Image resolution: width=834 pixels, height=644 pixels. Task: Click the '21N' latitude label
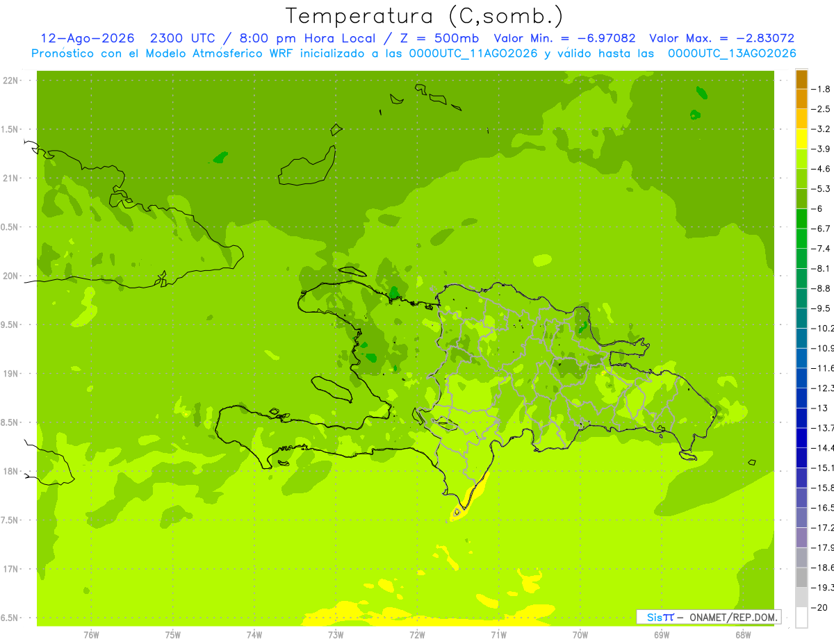pos(12,179)
